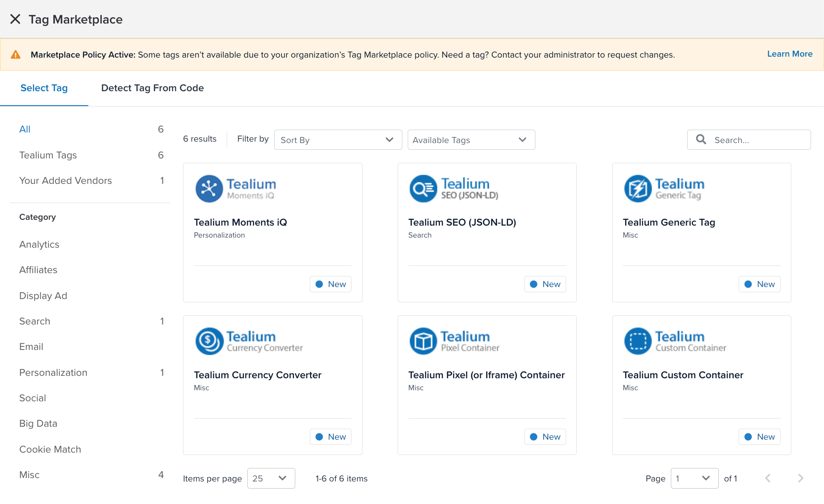Image resolution: width=824 pixels, height=504 pixels.
Task: Switch to the Detect Tag From Code tab
Action: (152, 88)
